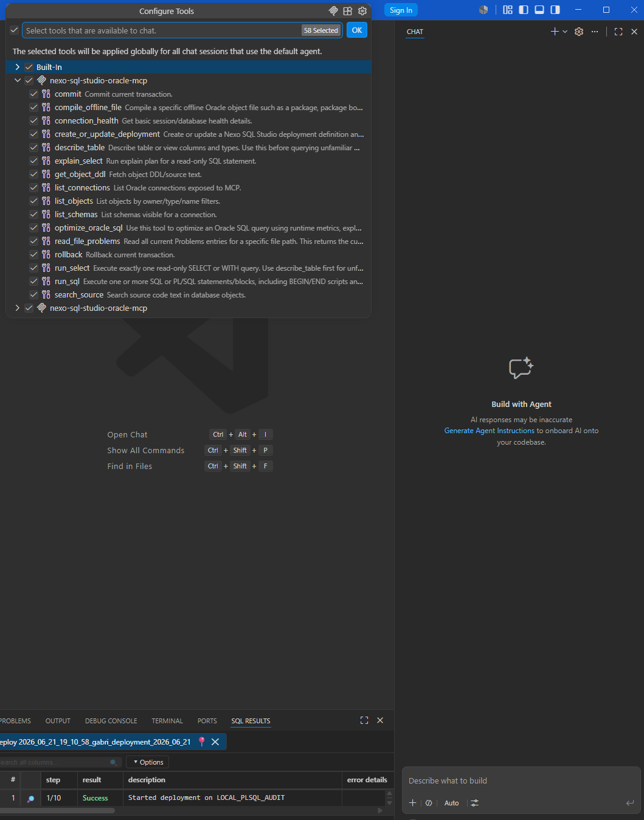Open the gear settings in Configure Tools header

pos(362,11)
